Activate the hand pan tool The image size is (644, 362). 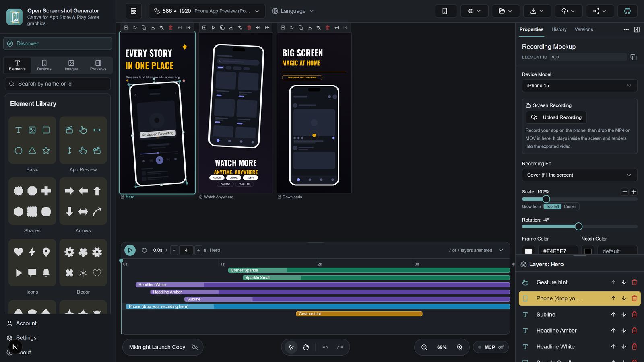click(x=306, y=347)
